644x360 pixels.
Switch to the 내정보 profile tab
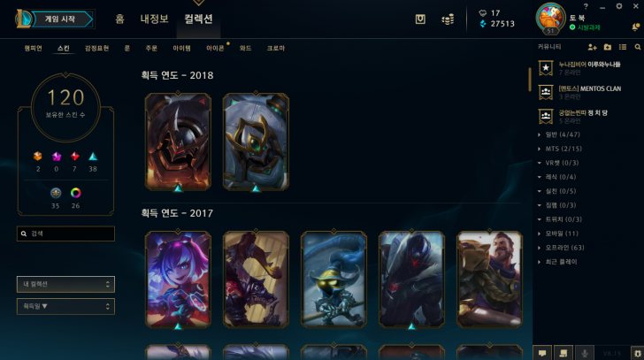(x=155, y=19)
